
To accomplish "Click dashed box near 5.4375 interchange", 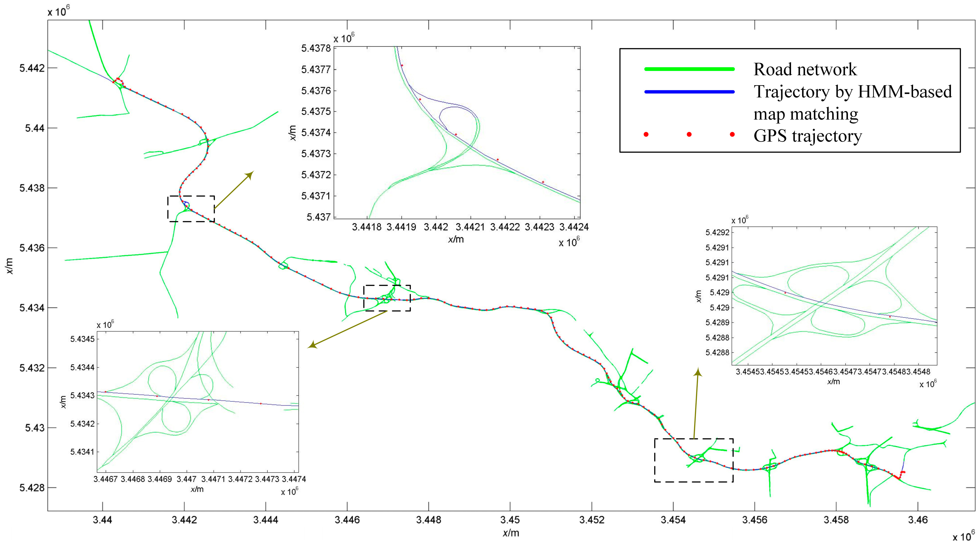I will pyautogui.click(x=191, y=209).
